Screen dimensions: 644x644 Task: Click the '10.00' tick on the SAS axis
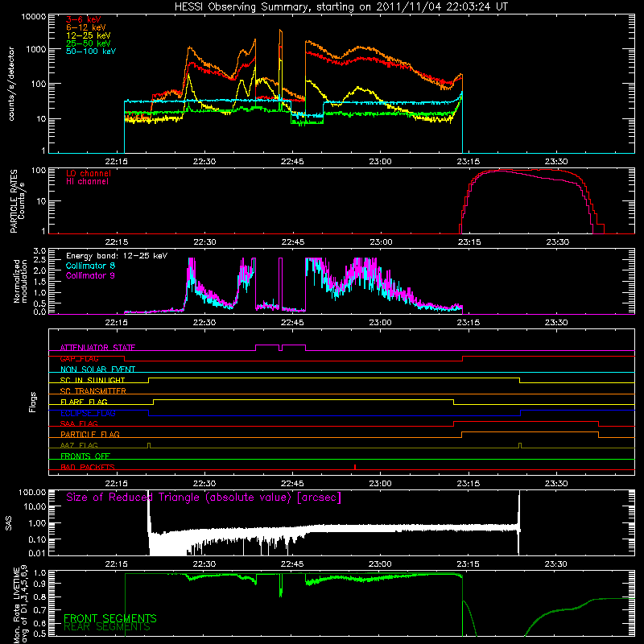[x=35, y=507]
